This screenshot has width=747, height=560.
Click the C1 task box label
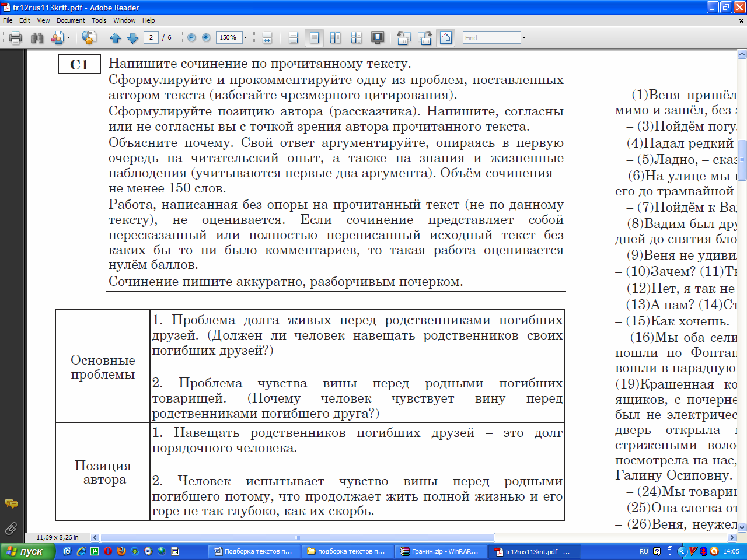click(79, 64)
